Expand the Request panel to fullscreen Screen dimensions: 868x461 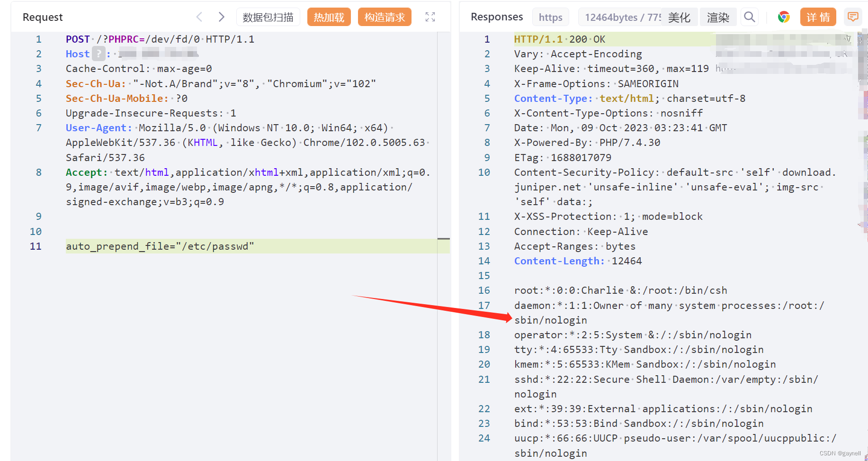tap(430, 17)
